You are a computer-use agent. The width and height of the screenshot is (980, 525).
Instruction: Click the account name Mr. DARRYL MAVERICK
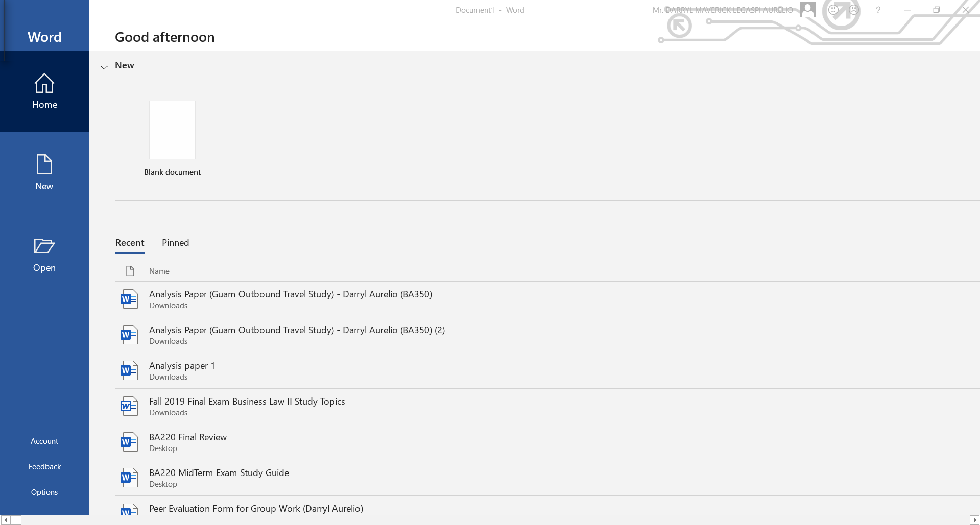click(723, 10)
